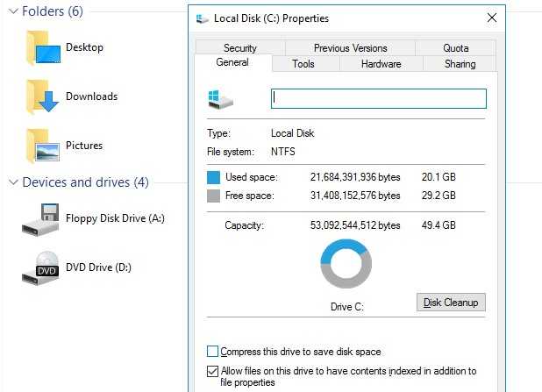Open the Desktop folder icon

(44, 47)
